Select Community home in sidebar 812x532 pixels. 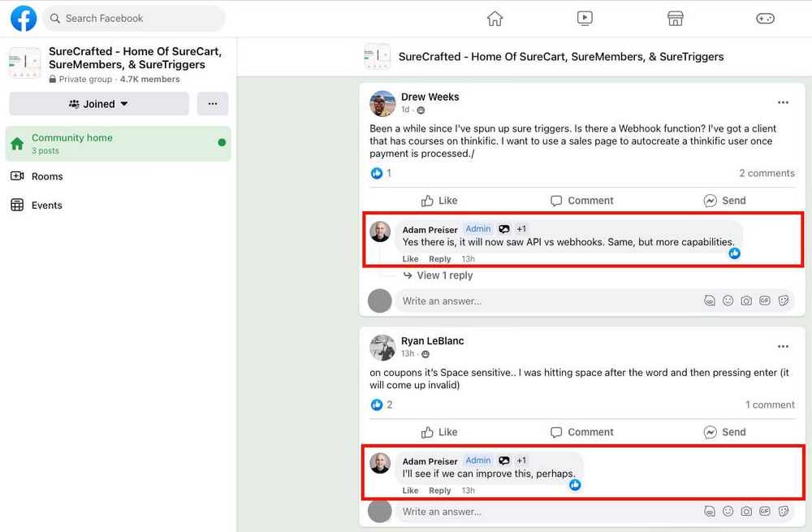(118, 144)
